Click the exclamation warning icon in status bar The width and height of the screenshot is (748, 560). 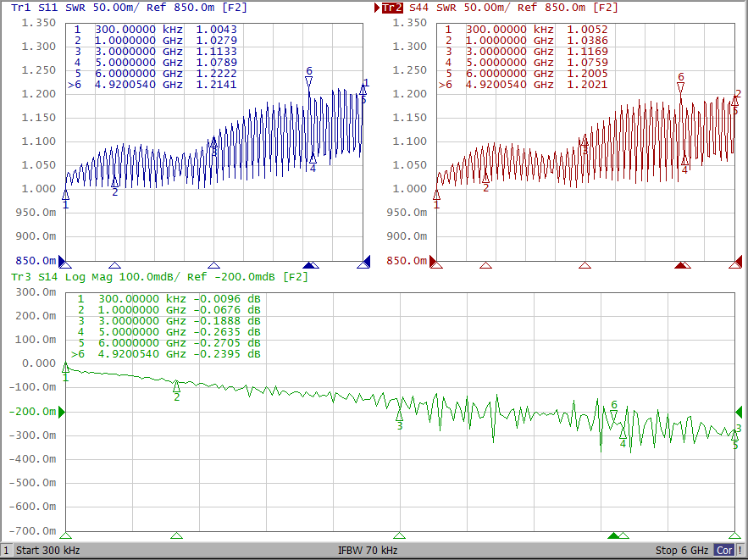[x=740, y=551]
